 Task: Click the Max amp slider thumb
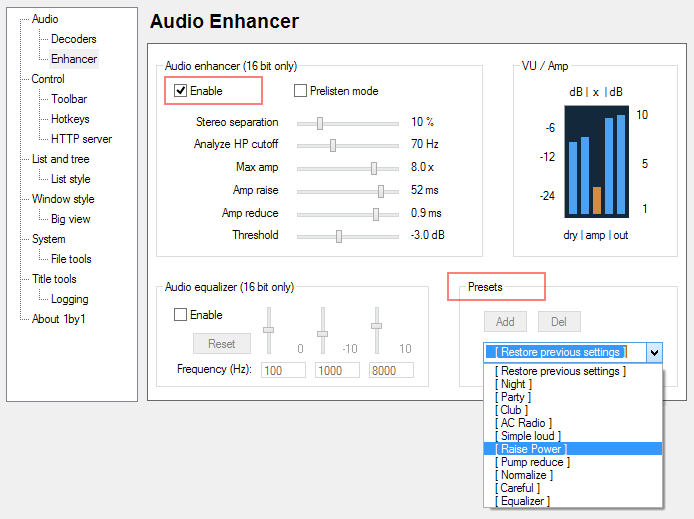coord(374,168)
